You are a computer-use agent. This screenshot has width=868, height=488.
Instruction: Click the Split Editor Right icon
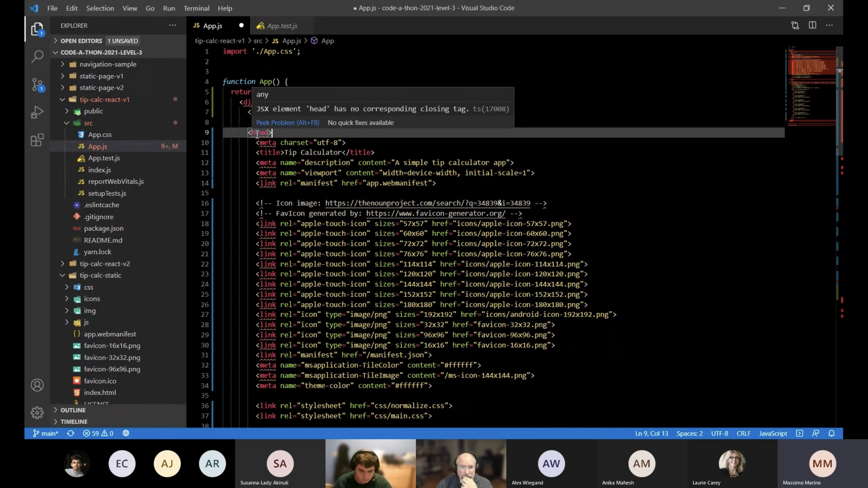[x=812, y=26]
